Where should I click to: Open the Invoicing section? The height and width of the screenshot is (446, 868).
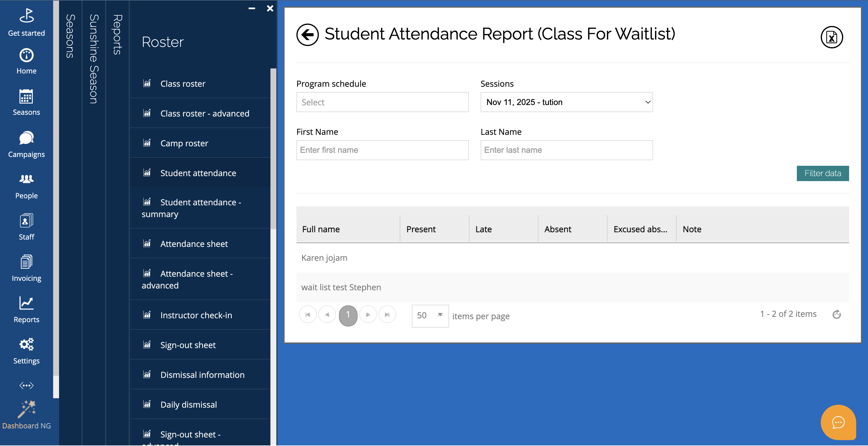[x=26, y=268]
